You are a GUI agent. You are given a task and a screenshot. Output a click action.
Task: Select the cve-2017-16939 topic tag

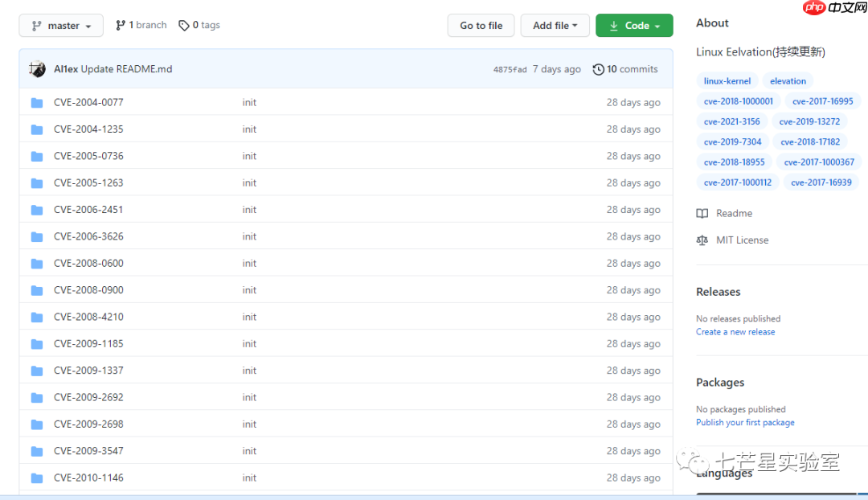click(821, 182)
